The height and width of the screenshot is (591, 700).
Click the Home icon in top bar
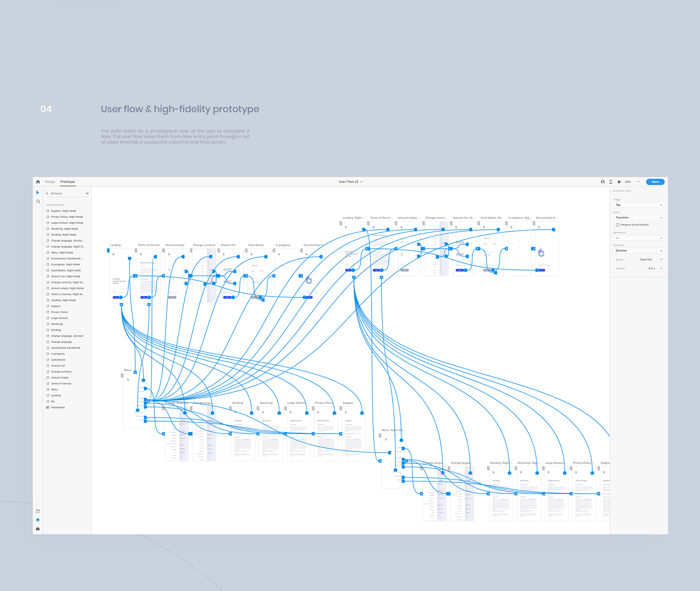click(x=38, y=182)
